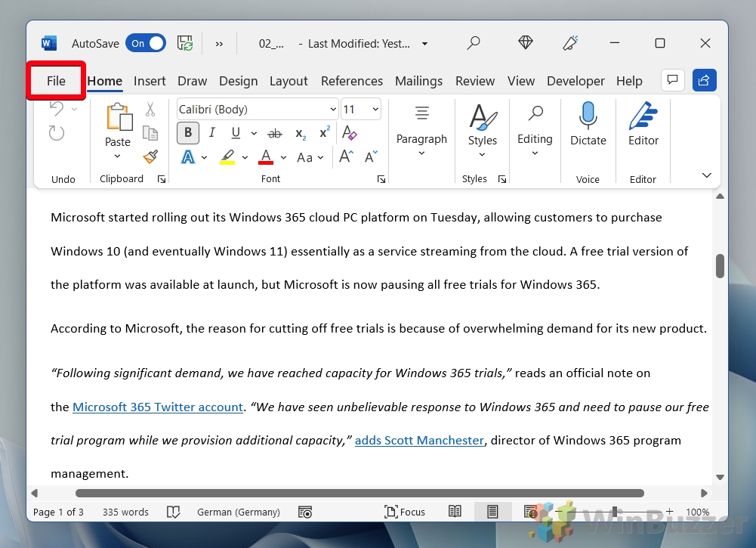Screen dimensions: 756x548
Task: Open the Microsoft 365 Twitter account link
Action: point(158,407)
